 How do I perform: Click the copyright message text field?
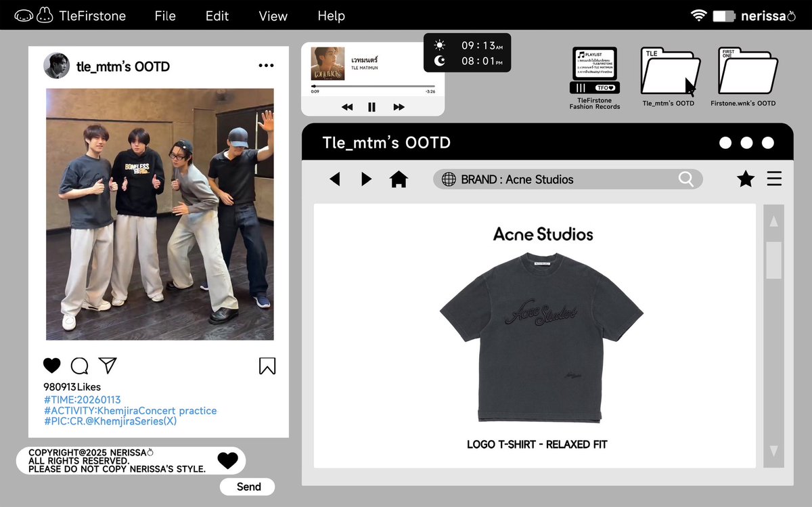point(131,460)
